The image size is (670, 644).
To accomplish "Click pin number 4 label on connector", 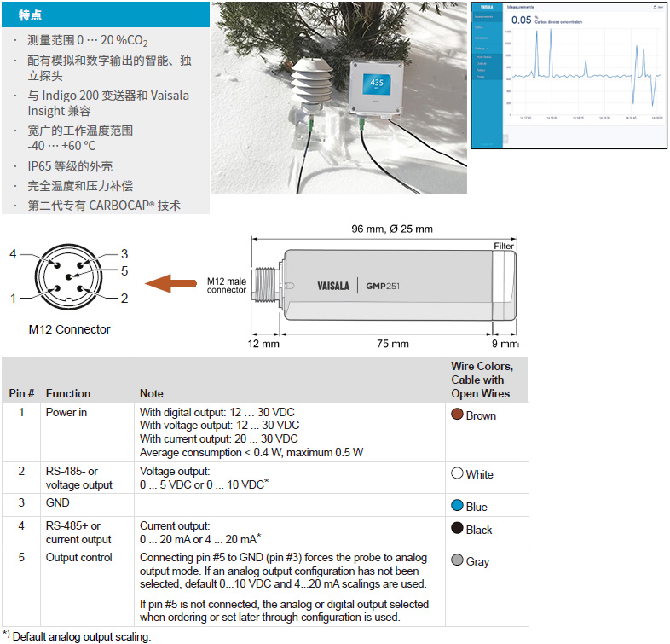I will [x=13, y=254].
